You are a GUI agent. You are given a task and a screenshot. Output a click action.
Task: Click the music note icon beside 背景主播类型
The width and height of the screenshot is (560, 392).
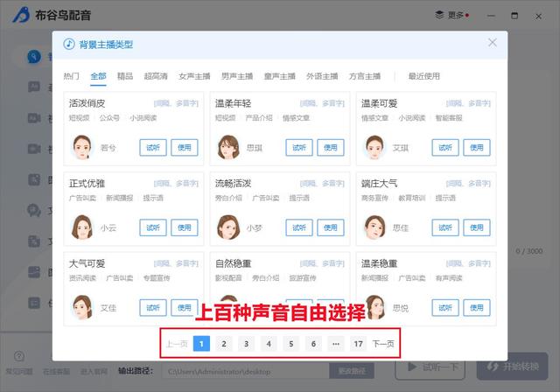[x=69, y=45]
